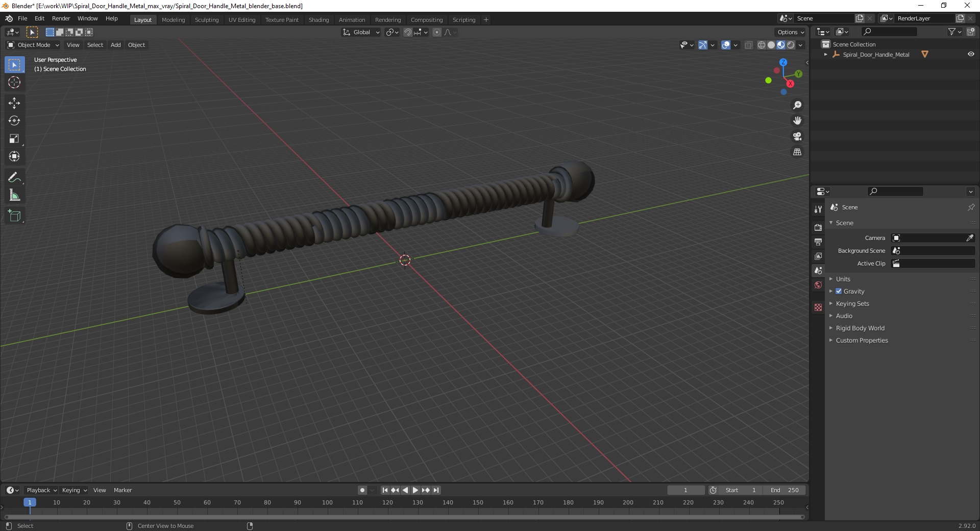Click the Blender logo menu icon
This screenshot has width=980, height=531.
pyautogui.click(x=9, y=18)
